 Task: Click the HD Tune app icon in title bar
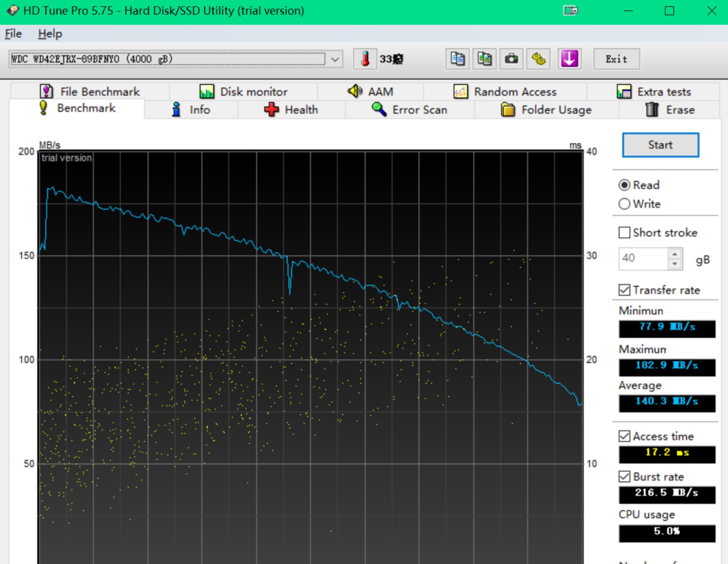pos(13,10)
